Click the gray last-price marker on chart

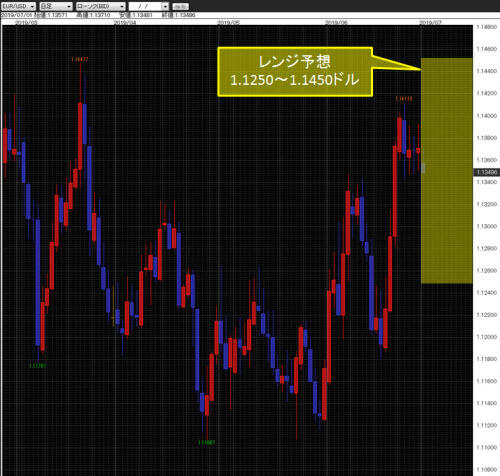coord(423,168)
